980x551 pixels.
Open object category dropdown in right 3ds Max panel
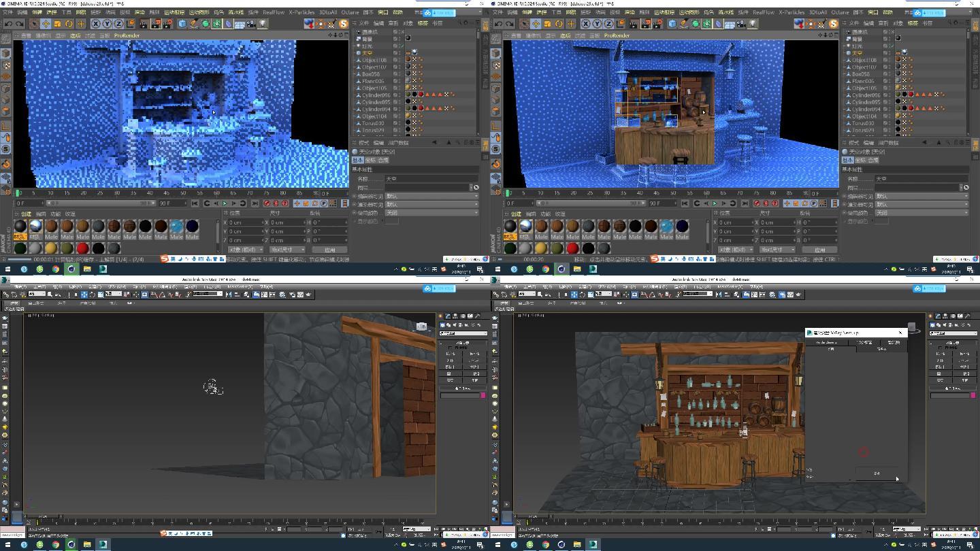[953, 333]
